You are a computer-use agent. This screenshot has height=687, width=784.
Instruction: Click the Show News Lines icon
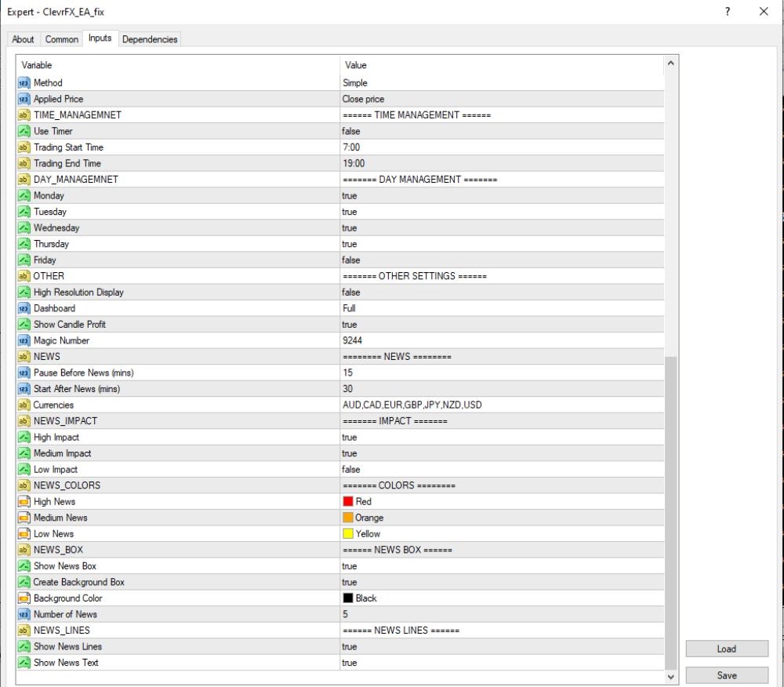click(24, 646)
